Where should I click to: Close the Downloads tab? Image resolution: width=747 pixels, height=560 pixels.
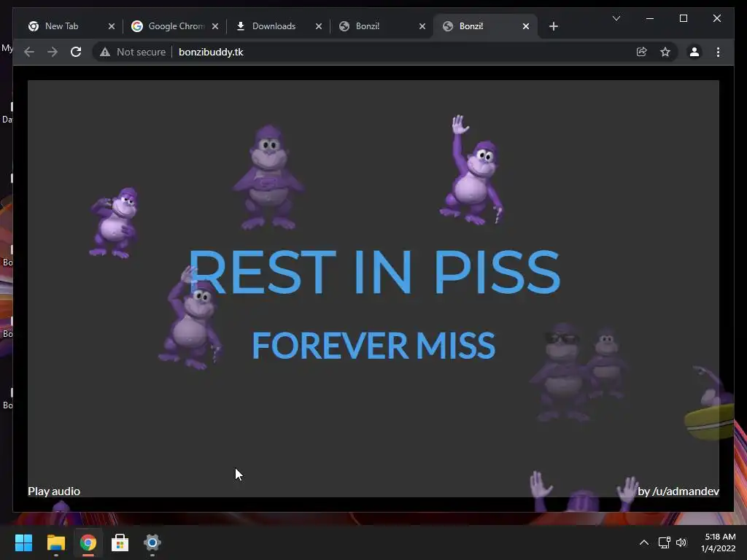pos(319,26)
